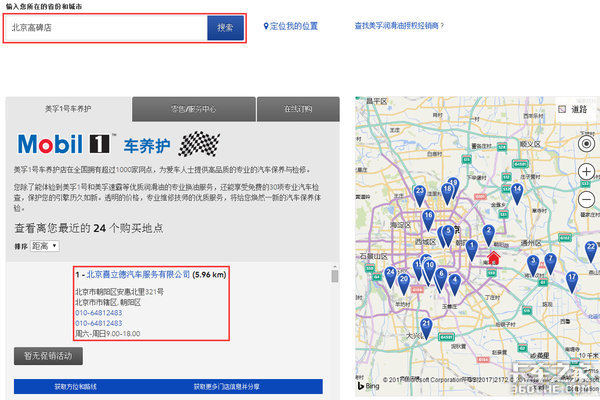Zoom out the map with minus icon
600x400 pixels.
pos(587,199)
